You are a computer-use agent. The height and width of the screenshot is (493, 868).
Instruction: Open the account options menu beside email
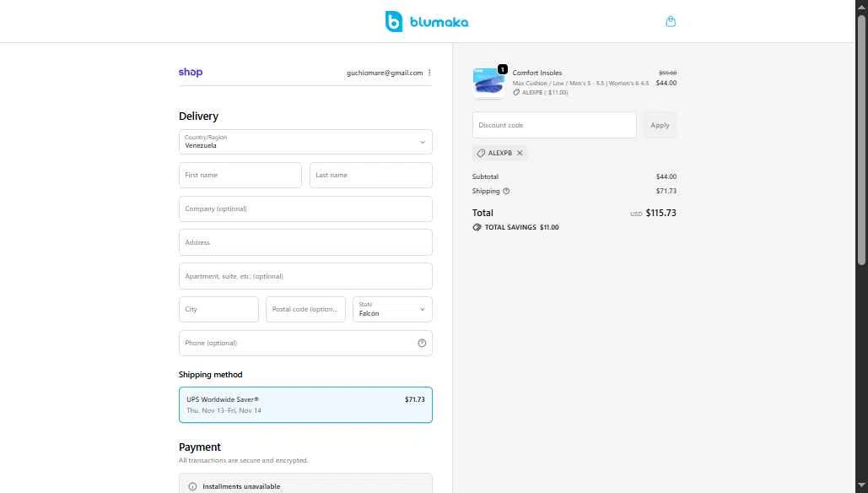[429, 73]
